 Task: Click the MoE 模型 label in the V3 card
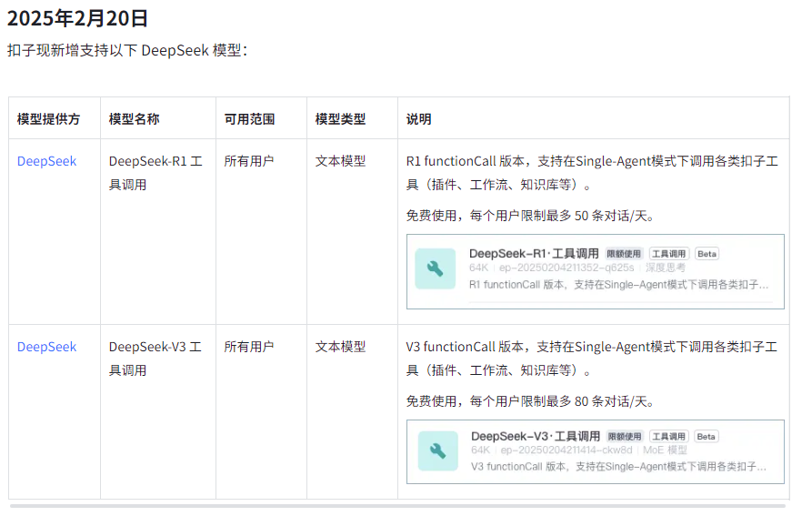point(665,450)
